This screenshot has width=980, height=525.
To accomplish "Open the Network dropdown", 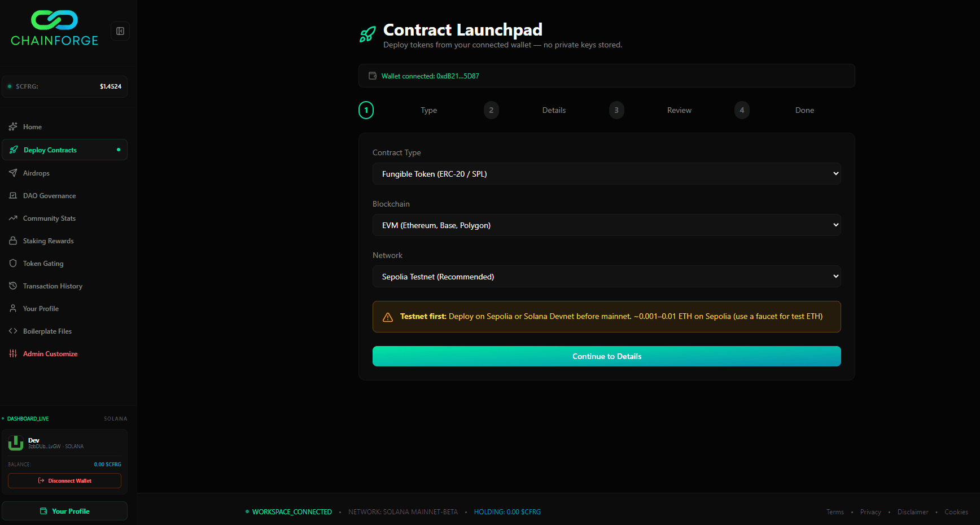I will pos(607,277).
